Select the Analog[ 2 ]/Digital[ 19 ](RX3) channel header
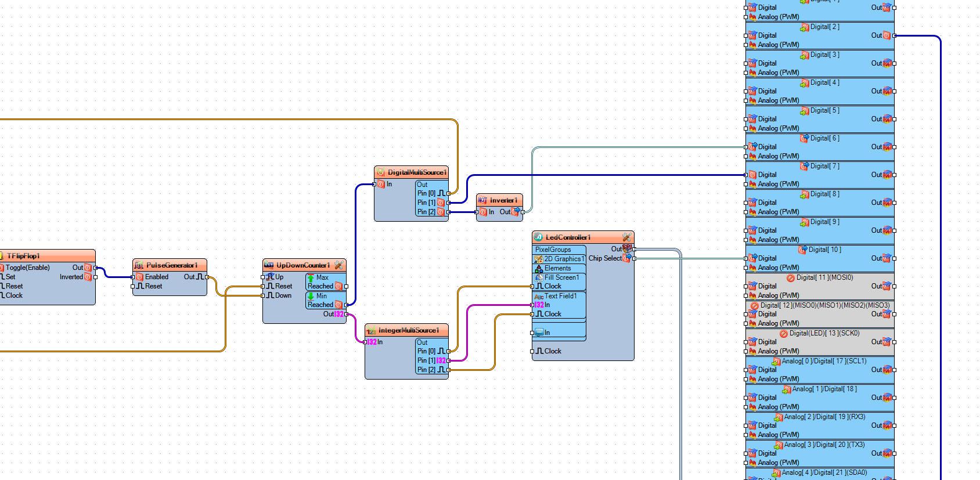Image resolution: width=980 pixels, height=480 pixels. click(820, 417)
